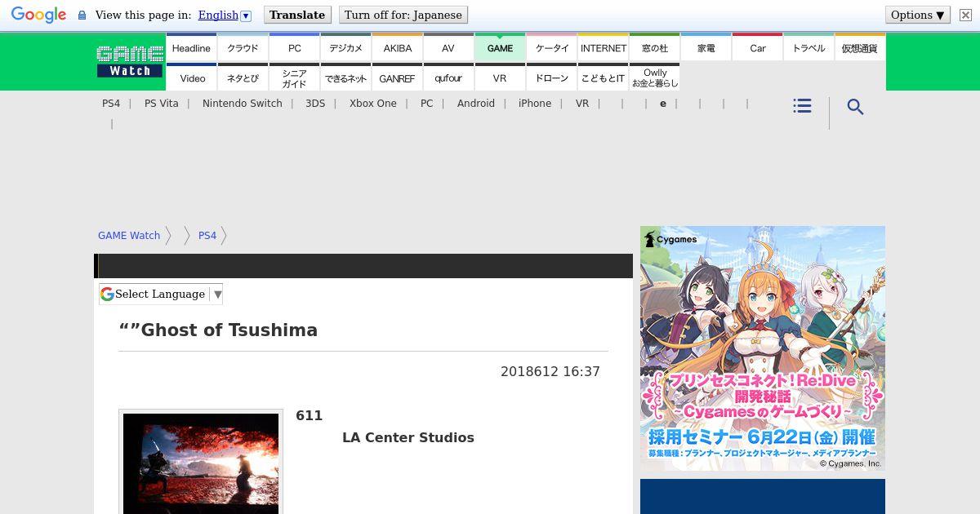
Task: Open the GANREF tab
Action: [397, 78]
